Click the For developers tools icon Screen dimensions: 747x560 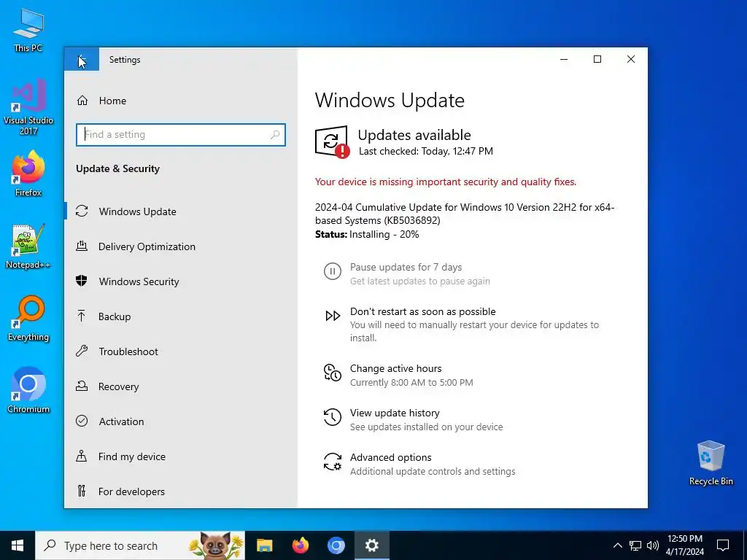point(82,491)
